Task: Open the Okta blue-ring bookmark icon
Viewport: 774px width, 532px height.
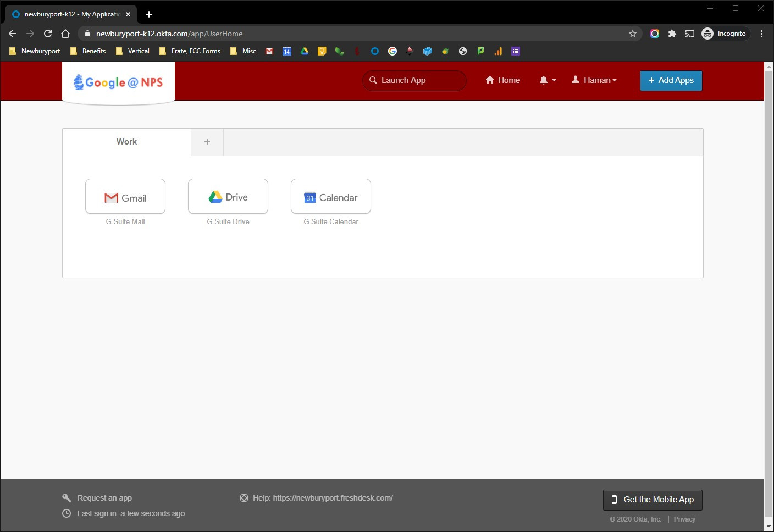Action: (x=375, y=51)
